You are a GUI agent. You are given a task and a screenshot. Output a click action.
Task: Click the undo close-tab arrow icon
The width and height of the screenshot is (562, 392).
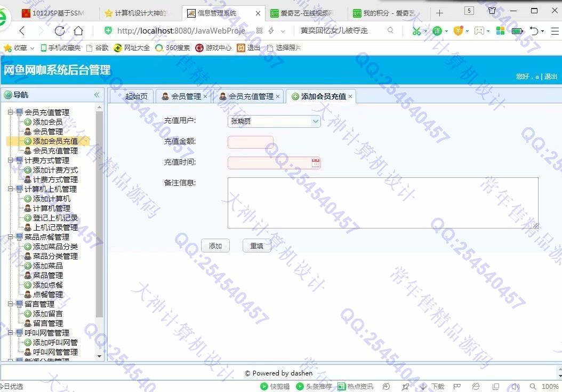534,31
